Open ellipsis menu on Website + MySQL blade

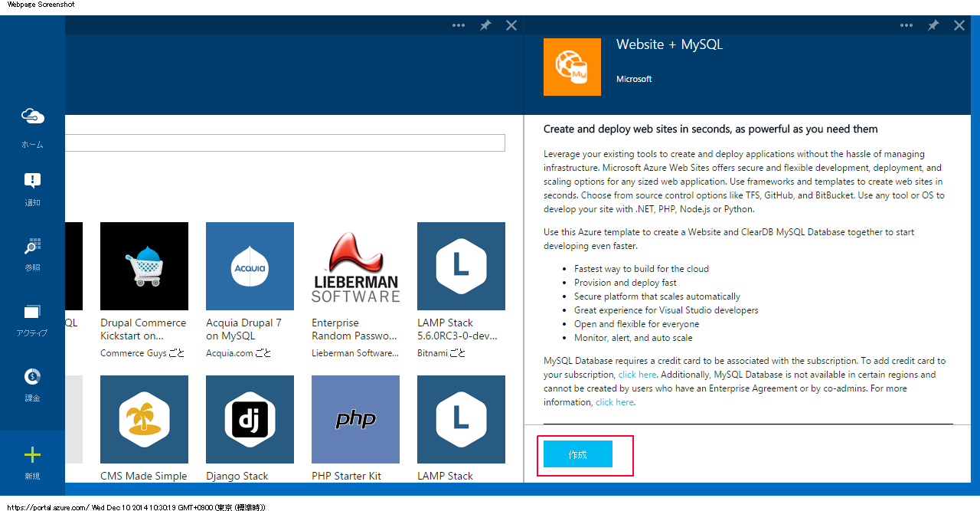tap(906, 25)
